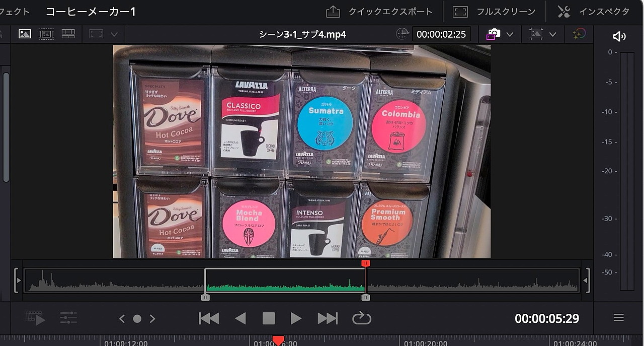Open the Tools panel below the viewer
The width and height of the screenshot is (644, 346).
point(69,318)
